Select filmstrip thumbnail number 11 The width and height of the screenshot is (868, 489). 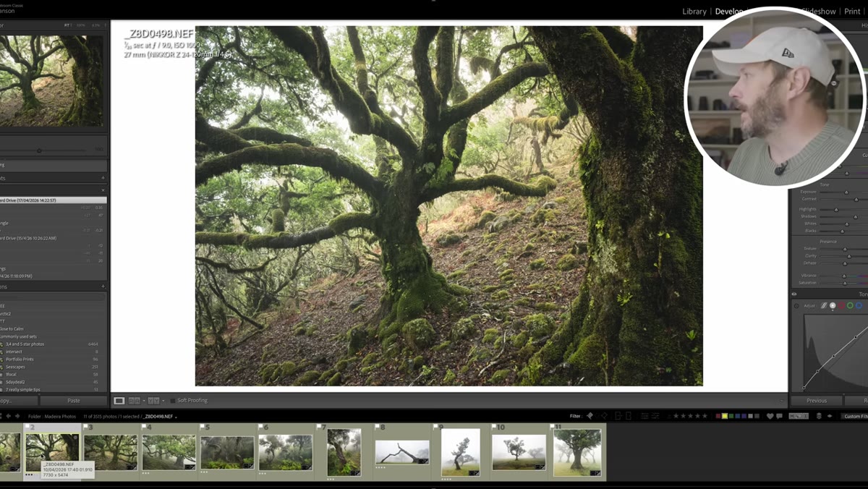pos(577,452)
